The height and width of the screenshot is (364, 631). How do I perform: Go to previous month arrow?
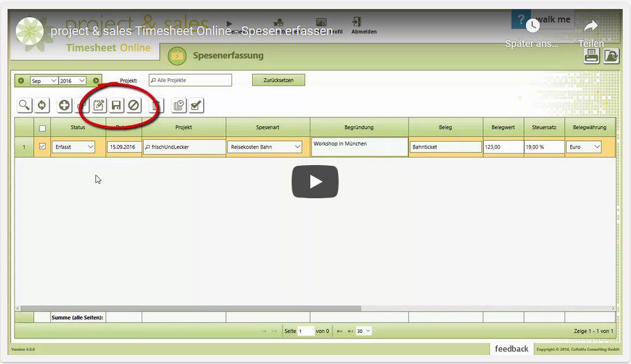pyautogui.click(x=21, y=80)
